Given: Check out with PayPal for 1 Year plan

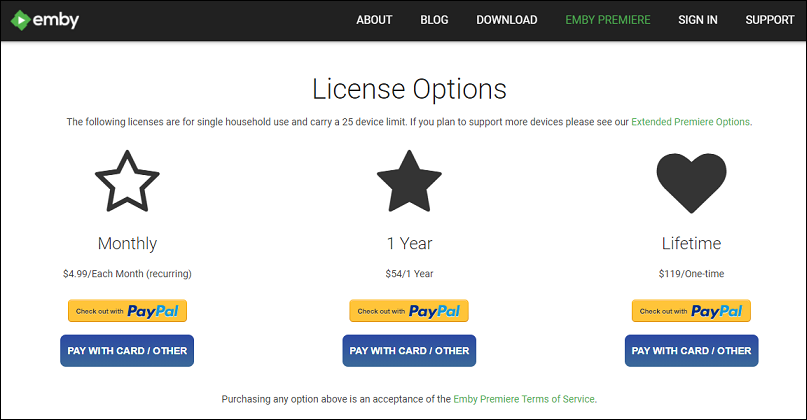Looking at the screenshot, I should click(409, 311).
